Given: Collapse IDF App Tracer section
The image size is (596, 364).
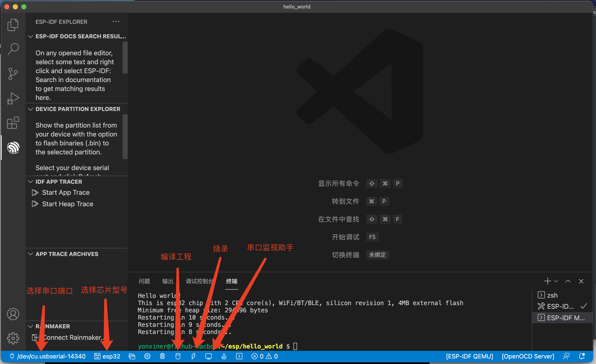Looking at the screenshot, I should 77,181.
